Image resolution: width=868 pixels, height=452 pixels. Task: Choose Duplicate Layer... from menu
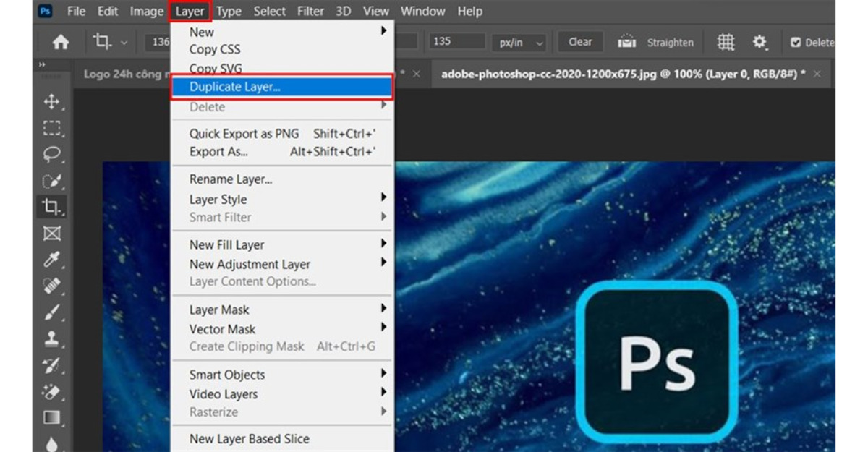283,87
